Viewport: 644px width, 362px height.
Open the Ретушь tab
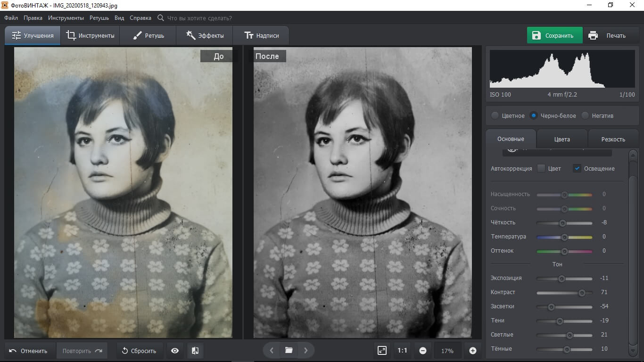pyautogui.click(x=148, y=35)
